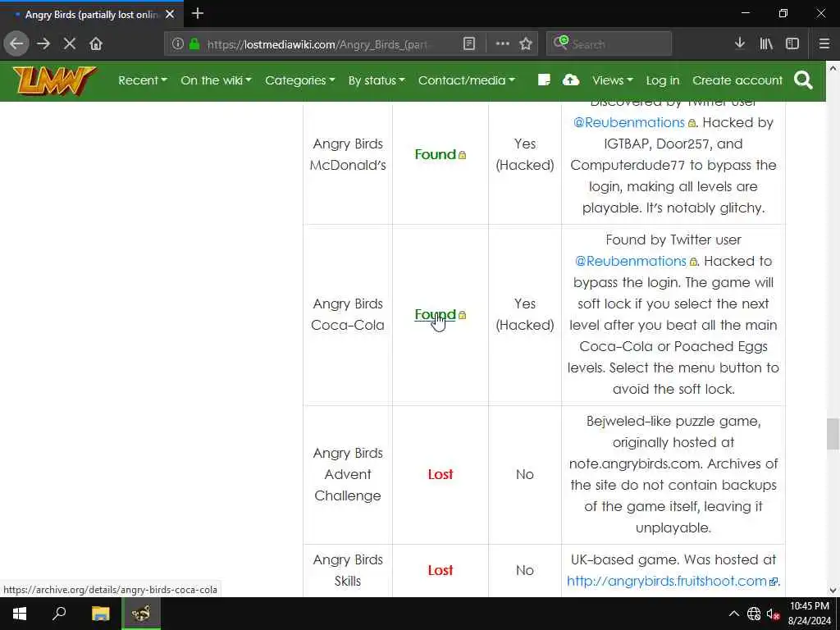Click the page note icon in wiki navbar
This screenshot has width=840, height=630.
[544, 80]
